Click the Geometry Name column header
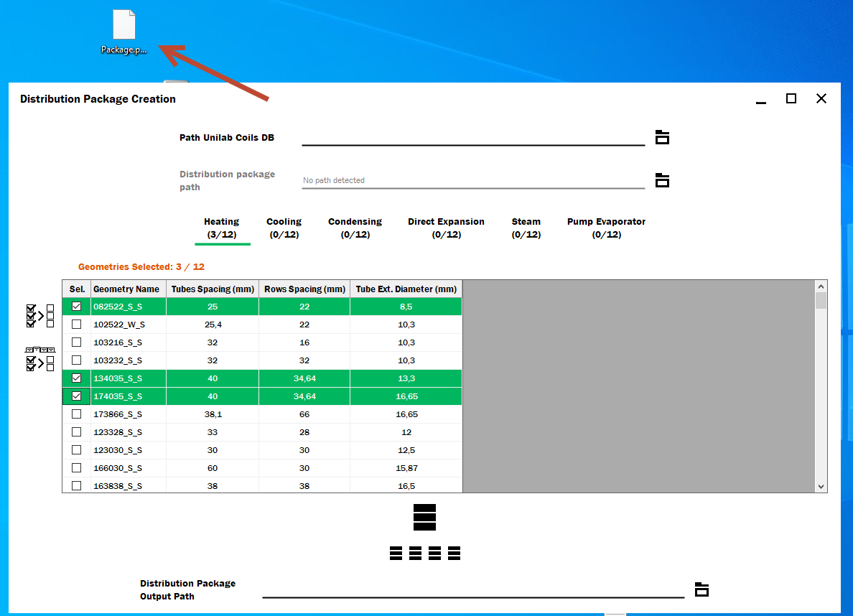 (x=128, y=289)
